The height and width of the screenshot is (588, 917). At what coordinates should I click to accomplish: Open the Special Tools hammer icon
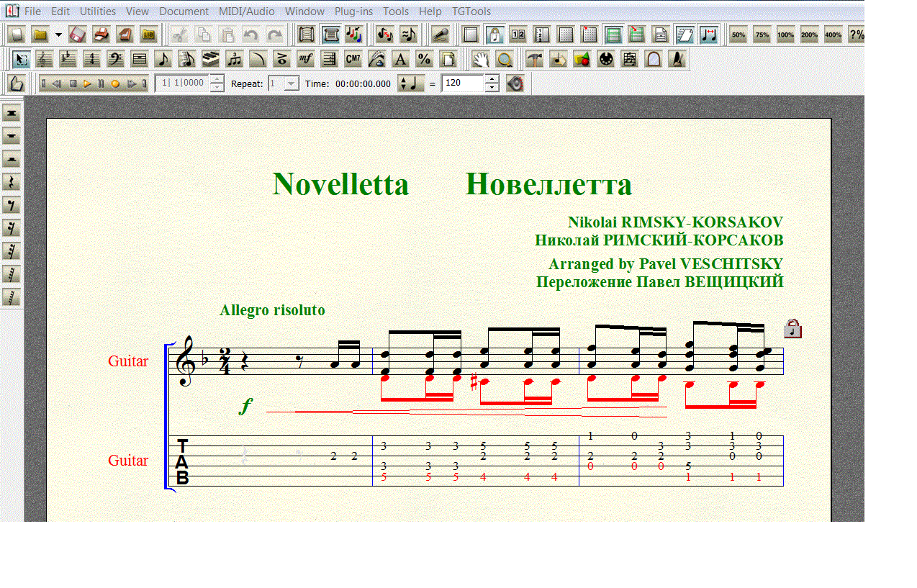click(535, 58)
